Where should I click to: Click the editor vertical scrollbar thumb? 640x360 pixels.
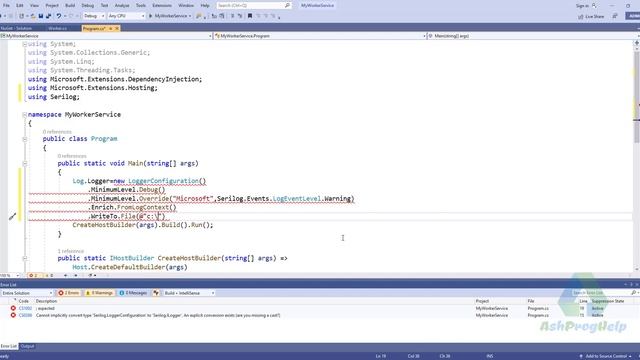point(636,97)
